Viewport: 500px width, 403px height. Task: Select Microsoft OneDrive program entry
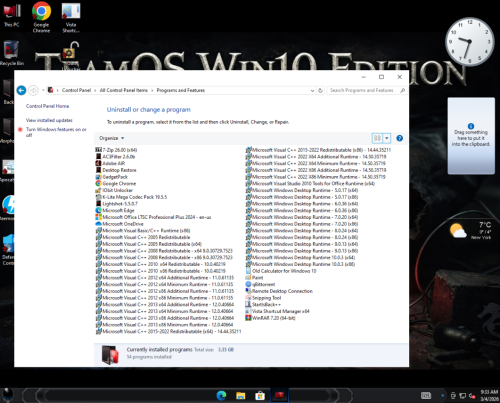[x=119, y=224]
